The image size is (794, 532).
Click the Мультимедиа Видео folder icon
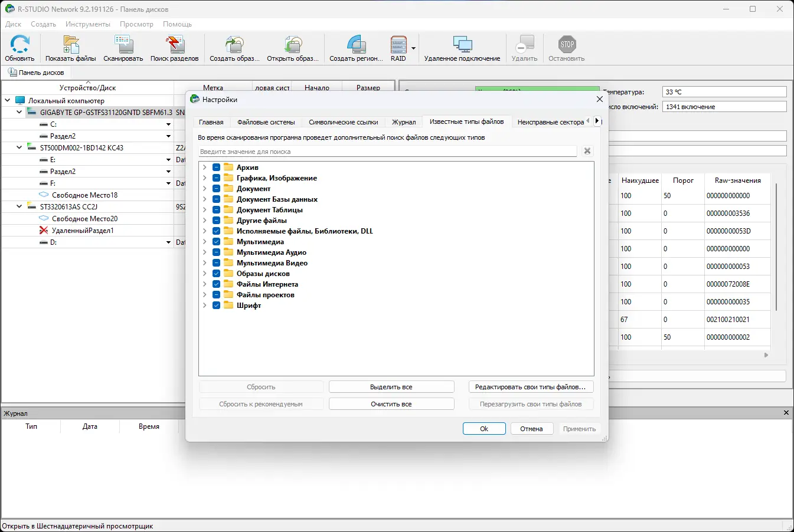[x=228, y=263]
